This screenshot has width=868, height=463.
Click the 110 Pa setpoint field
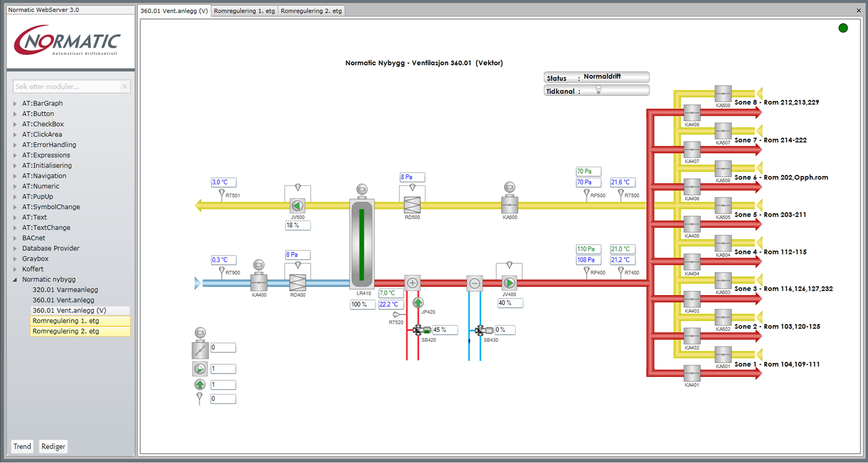click(x=589, y=249)
